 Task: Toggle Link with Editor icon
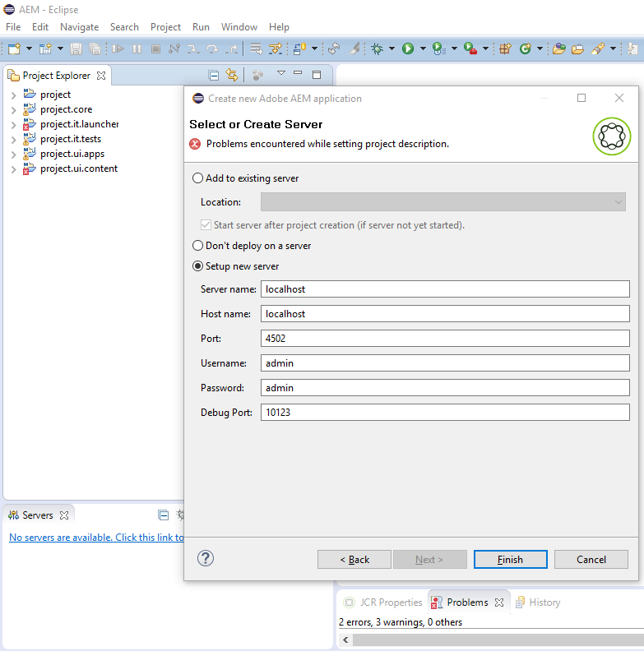point(232,76)
